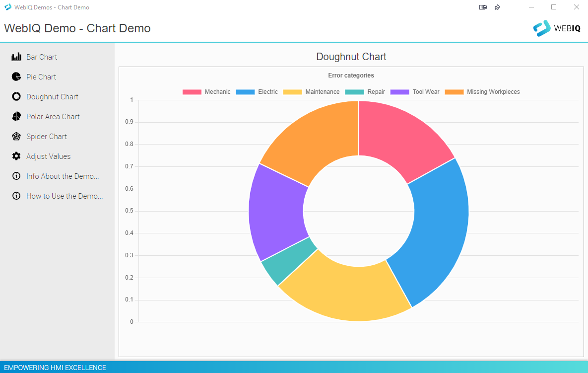Viewport: 588px width, 373px height.
Task: Click the 0.5 axis label
Action: point(130,211)
